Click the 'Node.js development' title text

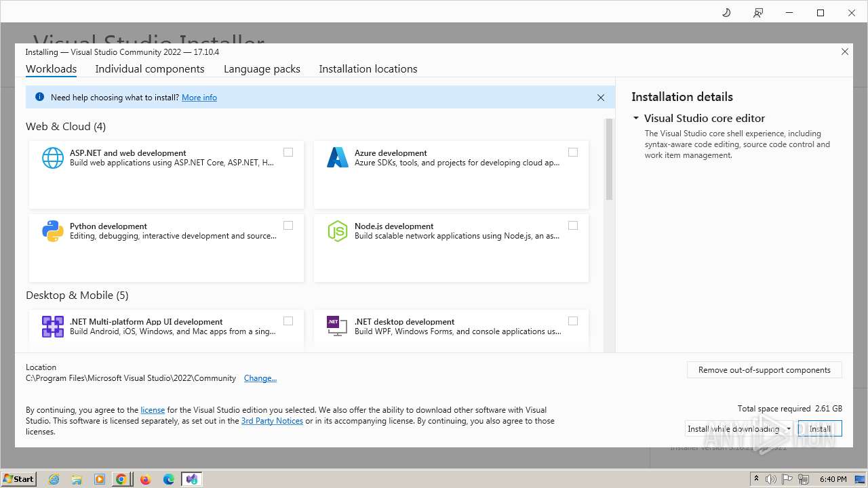[x=394, y=226]
